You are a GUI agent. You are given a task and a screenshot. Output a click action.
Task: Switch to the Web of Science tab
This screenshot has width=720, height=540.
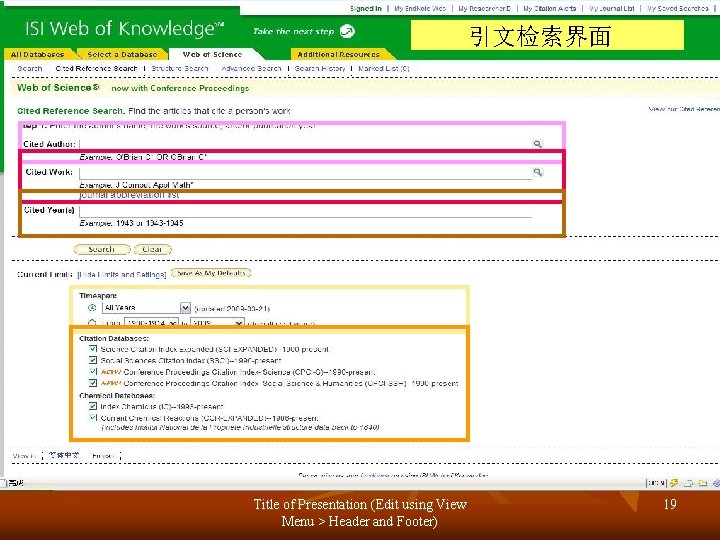coord(212,54)
